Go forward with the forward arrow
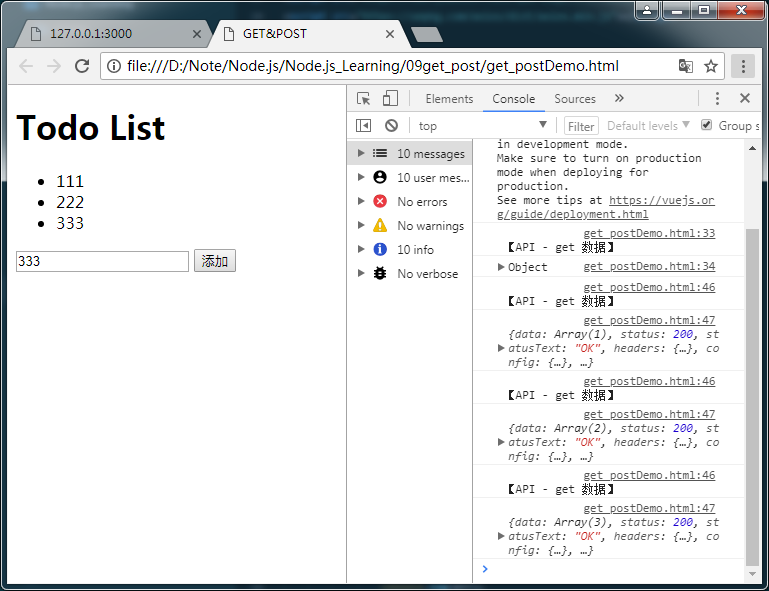 [53, 66]
